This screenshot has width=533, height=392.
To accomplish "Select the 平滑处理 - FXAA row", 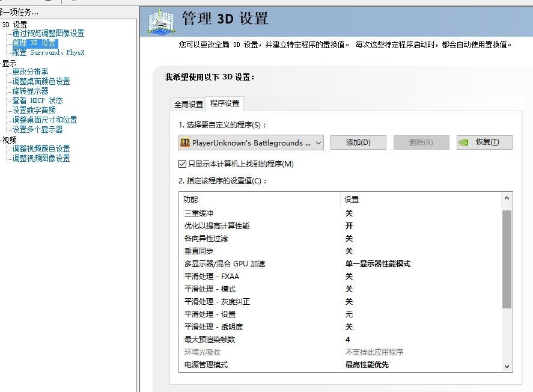I will tap(340, 276).
